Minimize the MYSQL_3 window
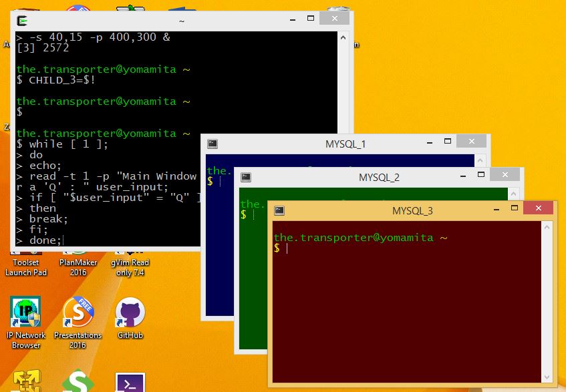This screenshot has width=566, height=392. 497,208
